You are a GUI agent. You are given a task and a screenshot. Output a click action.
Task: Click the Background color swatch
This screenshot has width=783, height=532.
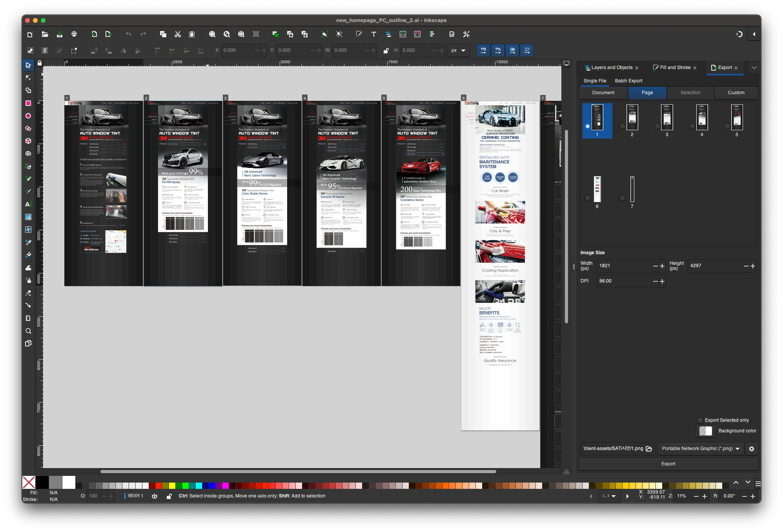tap(705, 431)
